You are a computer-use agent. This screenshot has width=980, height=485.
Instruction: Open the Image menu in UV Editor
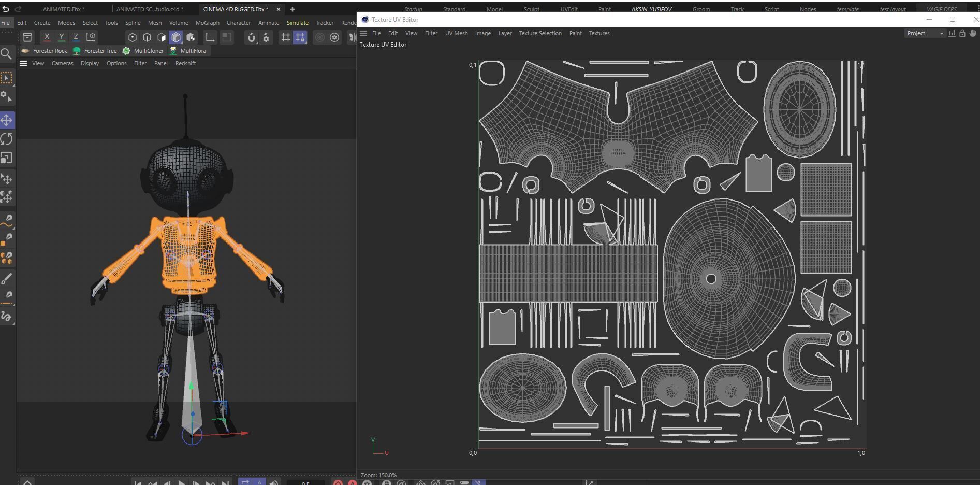point(482,33)
